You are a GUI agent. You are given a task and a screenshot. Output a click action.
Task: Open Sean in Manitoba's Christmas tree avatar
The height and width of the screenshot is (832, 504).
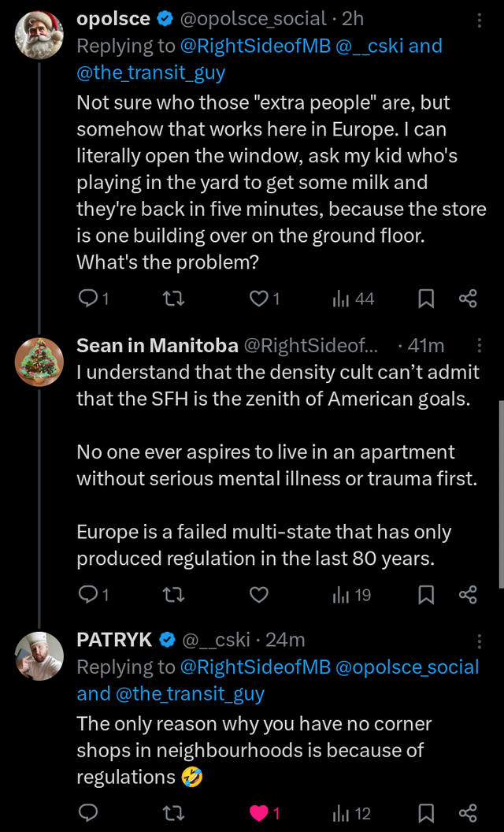pyautogui.click(x=39, y=362)
